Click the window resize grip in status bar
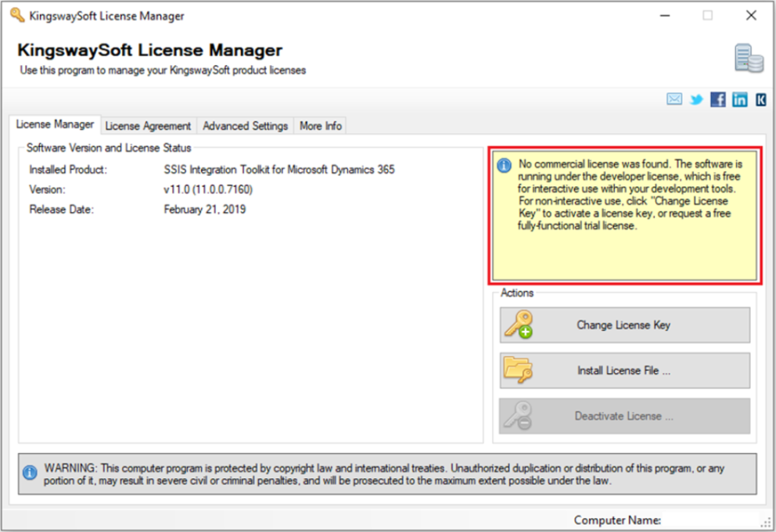This screenshot has height=532, width=776. click(x=766, y=522)
